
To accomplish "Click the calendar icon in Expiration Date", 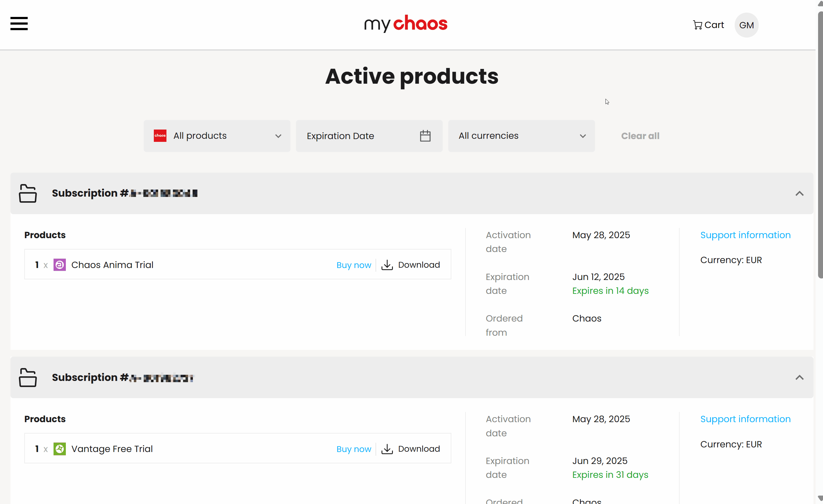I will coord(425,136).
